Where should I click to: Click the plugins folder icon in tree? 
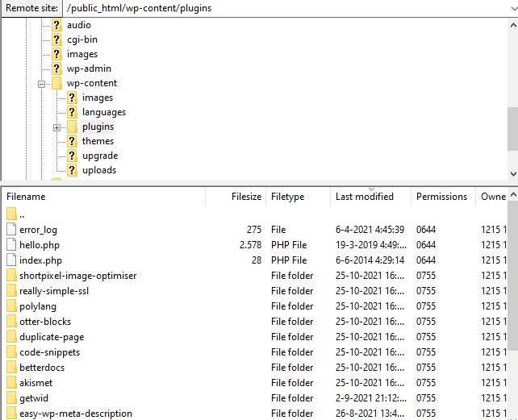(72, 127)
